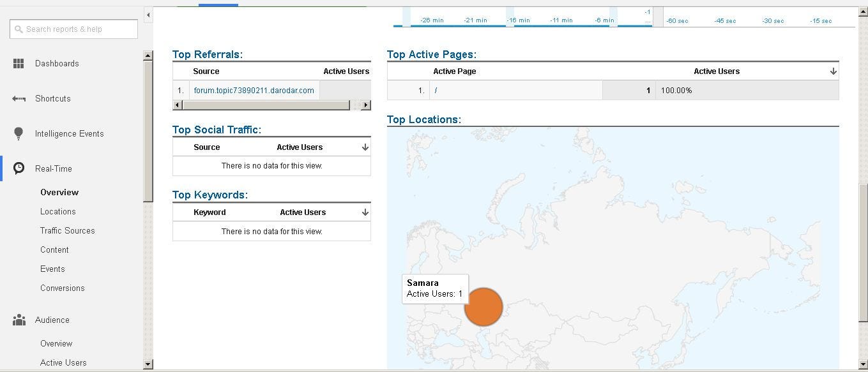Click the "/" active page link
868x372 pixels.
(436, 90)
